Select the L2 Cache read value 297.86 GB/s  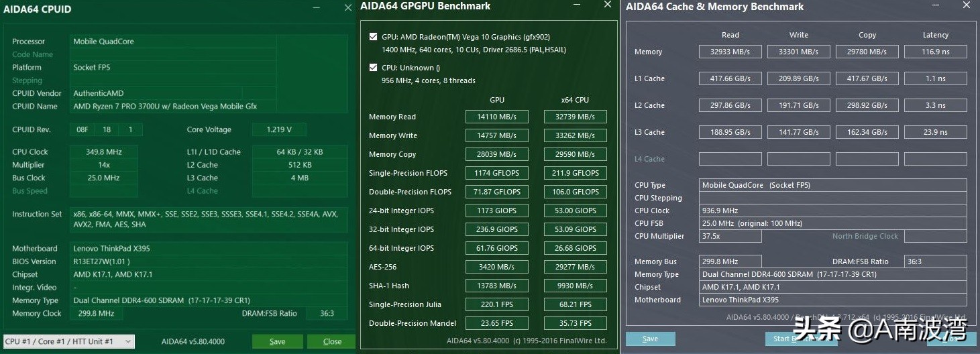point(730,105)
